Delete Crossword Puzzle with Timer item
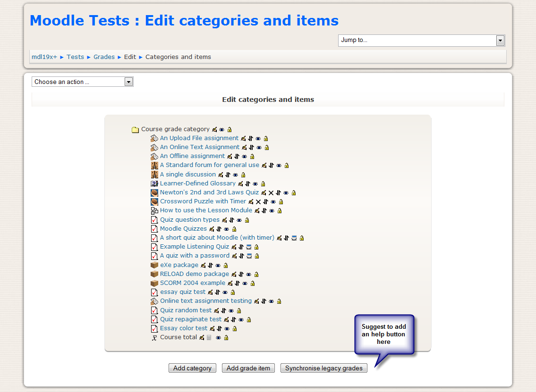 pyautogui.click(x=258, y=202)
